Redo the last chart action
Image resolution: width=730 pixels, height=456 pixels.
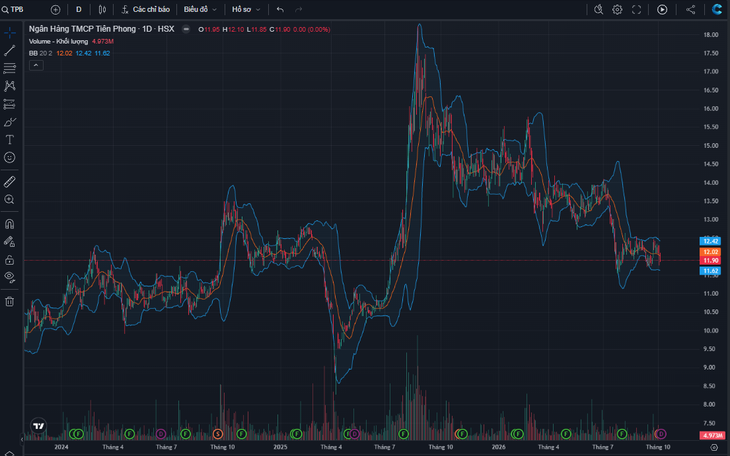[298, 9]
